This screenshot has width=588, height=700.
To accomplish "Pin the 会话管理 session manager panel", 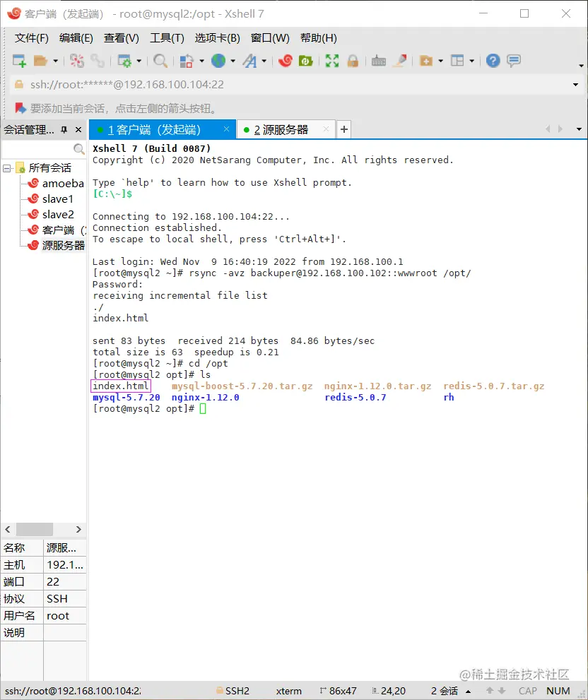I will [x=64, y=129].
